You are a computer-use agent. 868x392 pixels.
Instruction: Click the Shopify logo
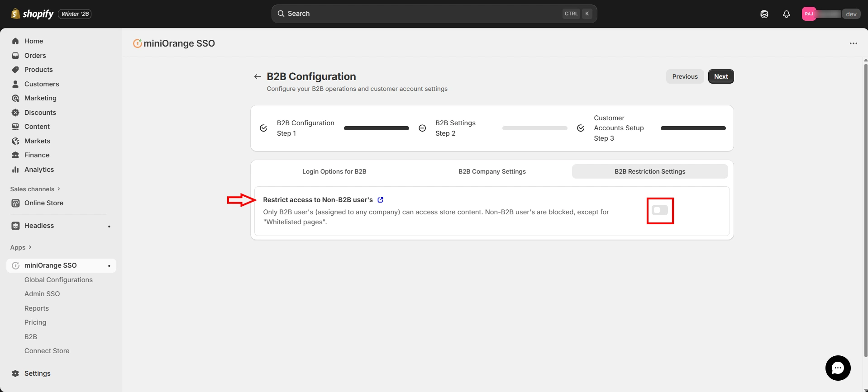coord(32,14)
